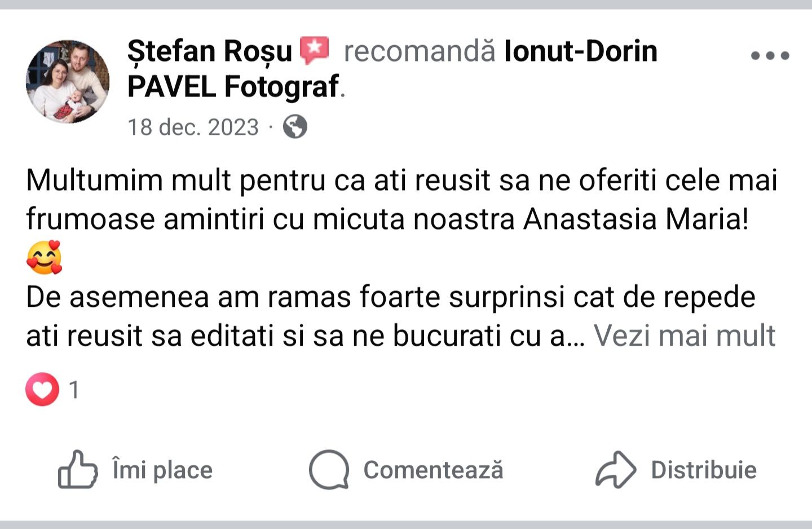
Task: Click the smiling hearts emoji in post
Action: point(44,258)
